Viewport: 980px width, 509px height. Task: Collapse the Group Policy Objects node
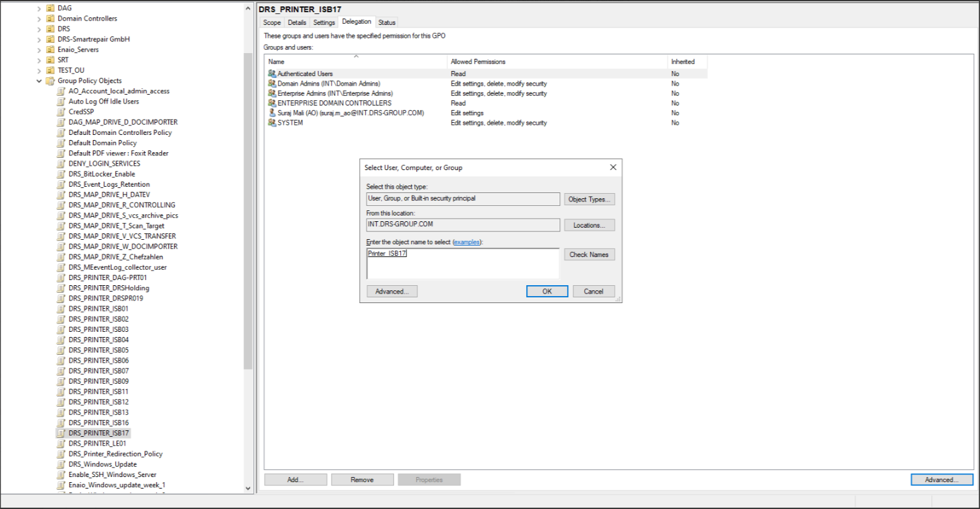click(39, 81)
